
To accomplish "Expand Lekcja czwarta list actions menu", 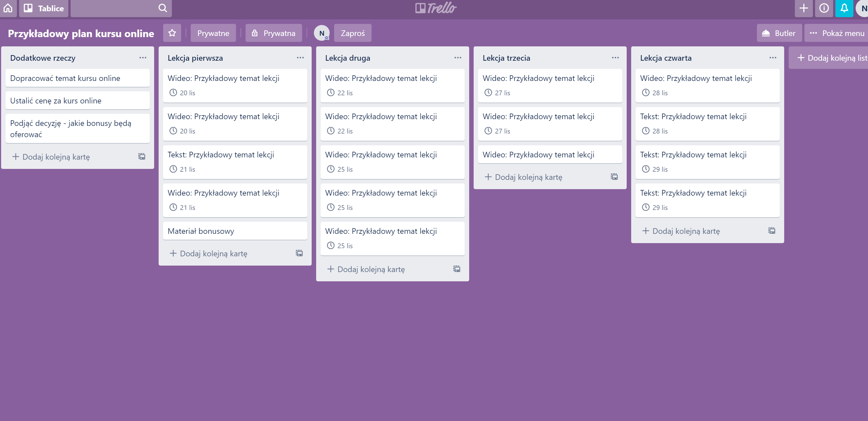I will [x=773, y=58].
